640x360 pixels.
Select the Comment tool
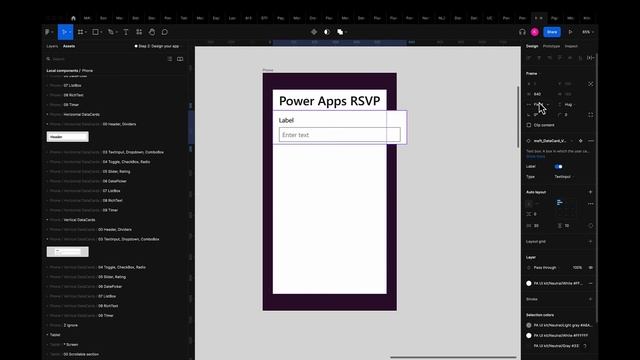click(x=164, y=32)
